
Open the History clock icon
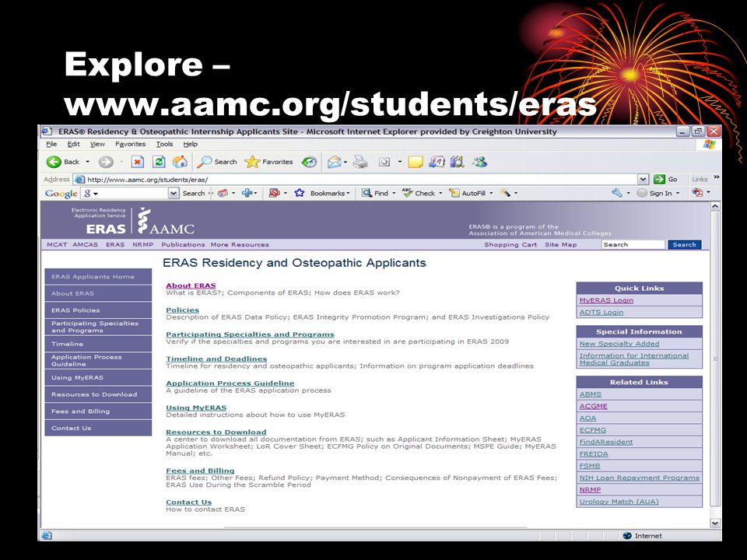coord(309,163)
